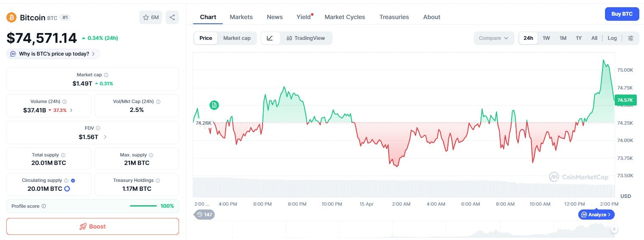644x240 pixels.
Task: Click the Market cap info icon
Action: (x=106, y=75)
